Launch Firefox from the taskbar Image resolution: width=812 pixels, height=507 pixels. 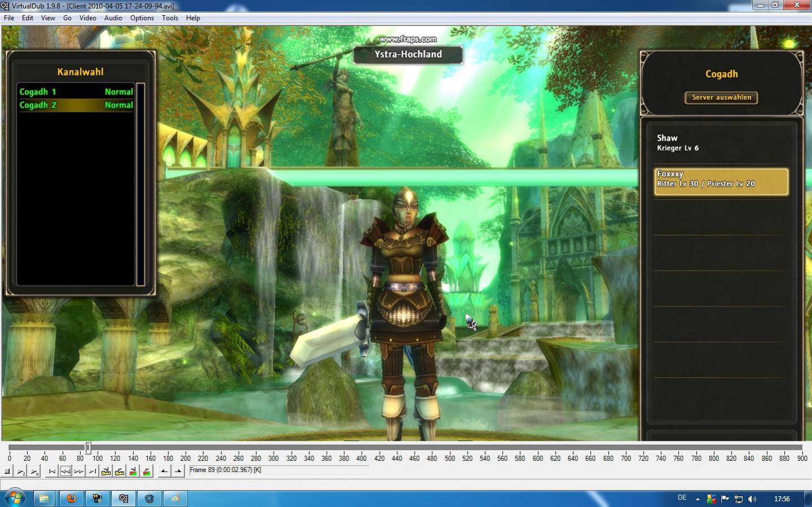tap(71, 499)
